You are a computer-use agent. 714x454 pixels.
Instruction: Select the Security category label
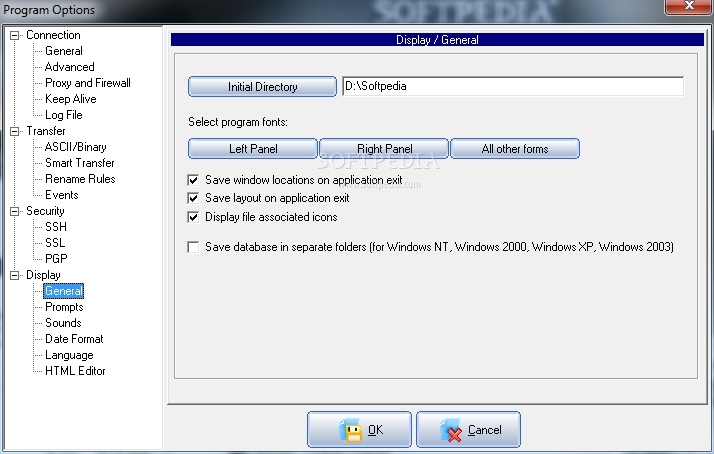[45, 211]
